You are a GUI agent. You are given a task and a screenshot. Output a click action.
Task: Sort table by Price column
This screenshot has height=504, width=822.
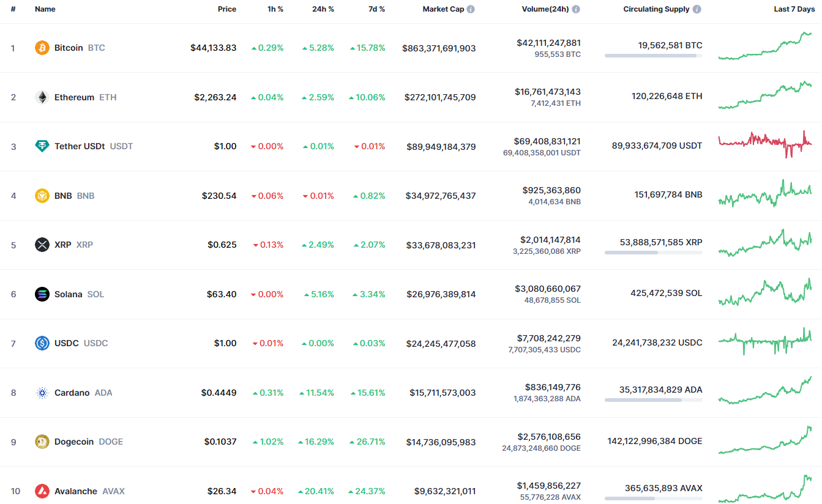tap(226, 9)
